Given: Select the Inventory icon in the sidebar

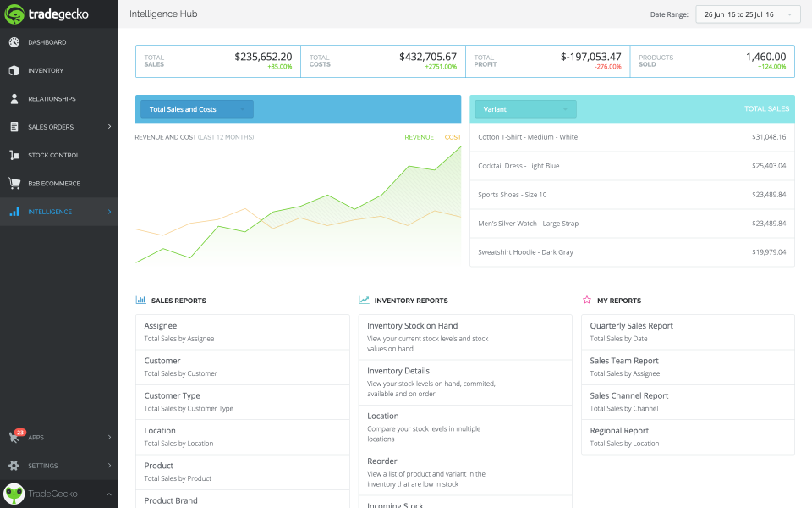Looking at the screenshot, I should pyautogui.click(x=15, y=70).
